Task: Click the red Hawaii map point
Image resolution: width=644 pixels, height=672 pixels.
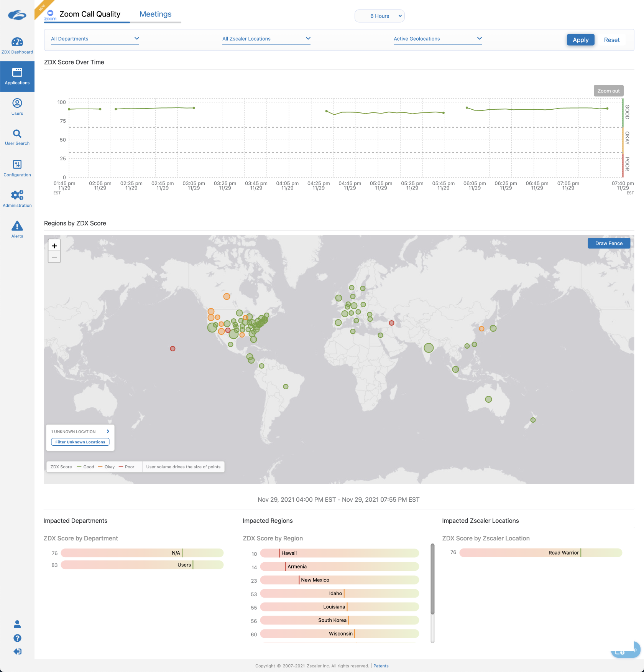Action: [173, 349]
